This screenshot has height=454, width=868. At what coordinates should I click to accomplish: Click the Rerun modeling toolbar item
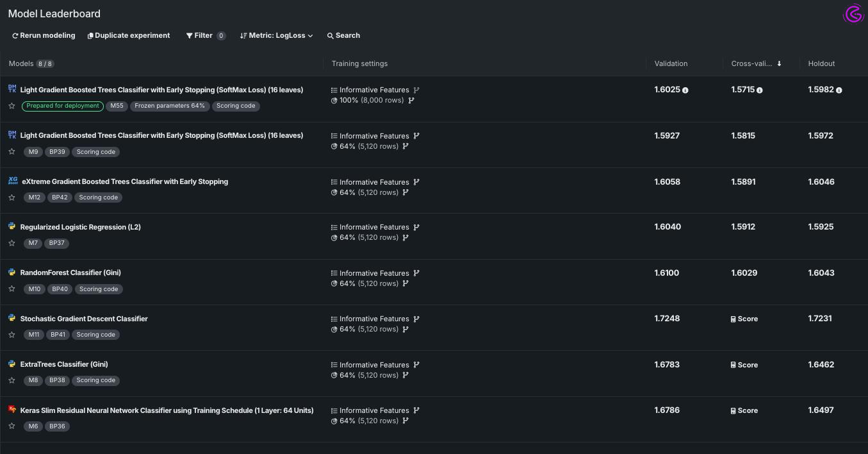44,35
